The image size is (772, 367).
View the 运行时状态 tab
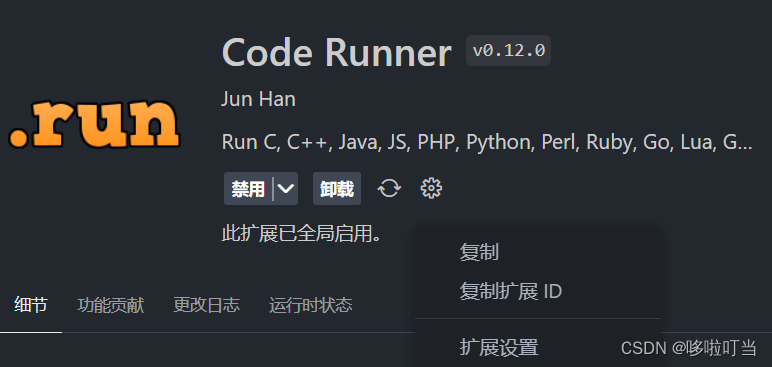(311, 305)
